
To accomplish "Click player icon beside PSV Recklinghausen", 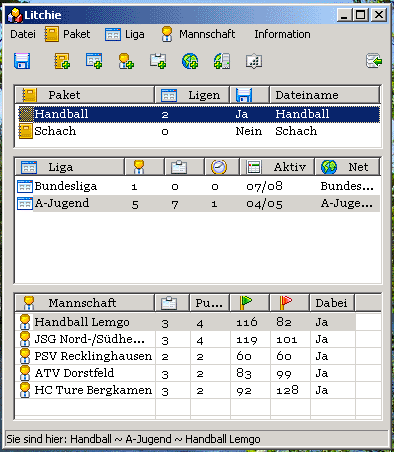I will (x=25, y=356).
